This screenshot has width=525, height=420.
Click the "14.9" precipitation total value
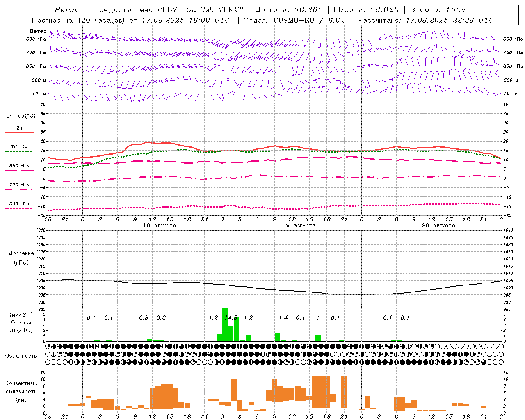click(x=231, y=317)
